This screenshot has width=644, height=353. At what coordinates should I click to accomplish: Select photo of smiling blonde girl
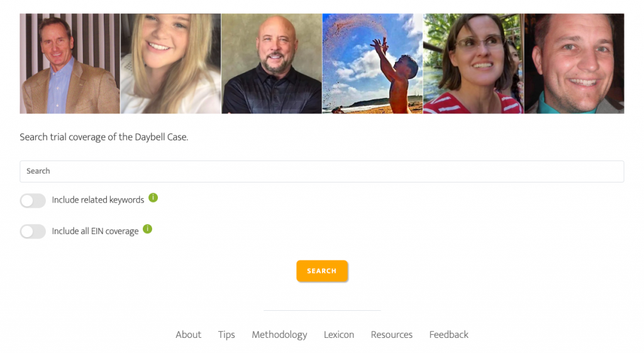click(171, 64)
